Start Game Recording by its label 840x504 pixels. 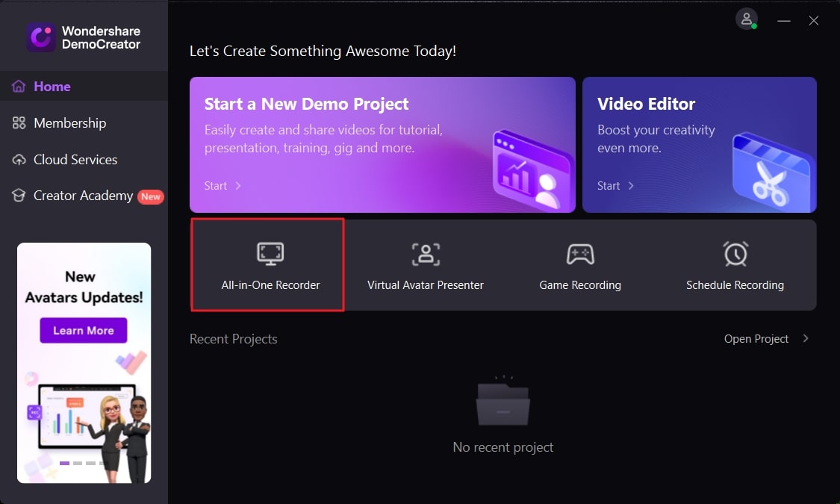tap(580, 285)
